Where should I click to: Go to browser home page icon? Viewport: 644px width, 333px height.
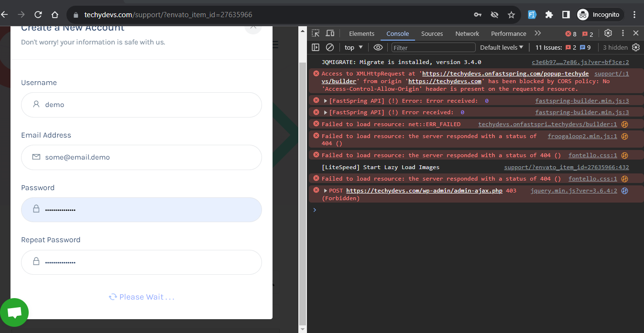55,15
